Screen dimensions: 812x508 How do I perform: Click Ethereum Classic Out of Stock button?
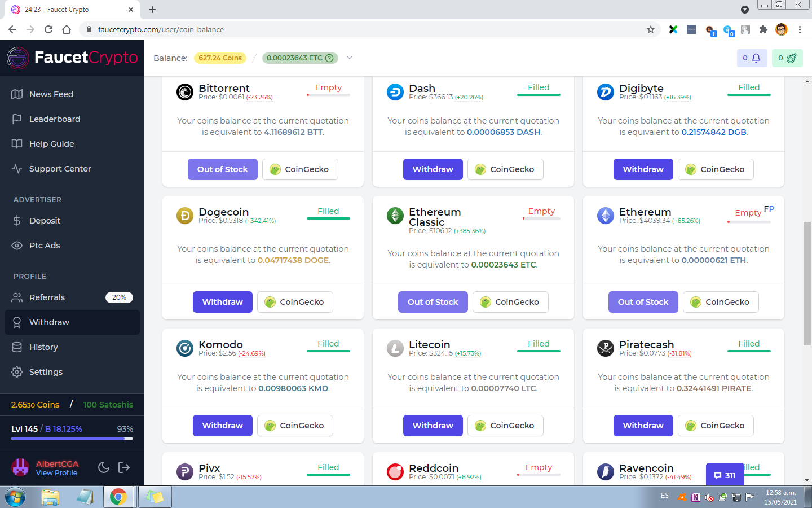[433, 302]
